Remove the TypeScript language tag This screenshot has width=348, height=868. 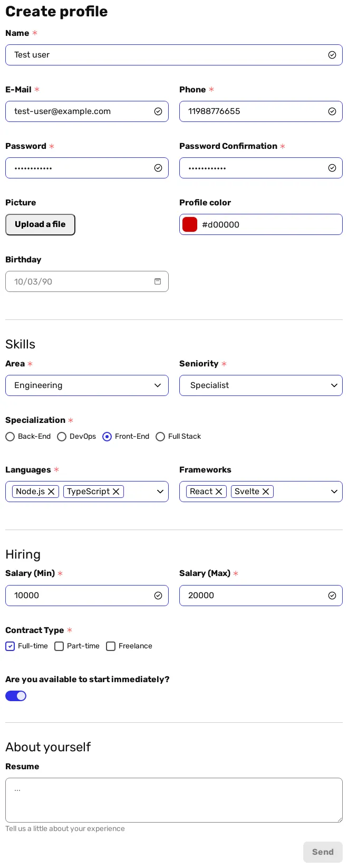click(x=116, y=492)
